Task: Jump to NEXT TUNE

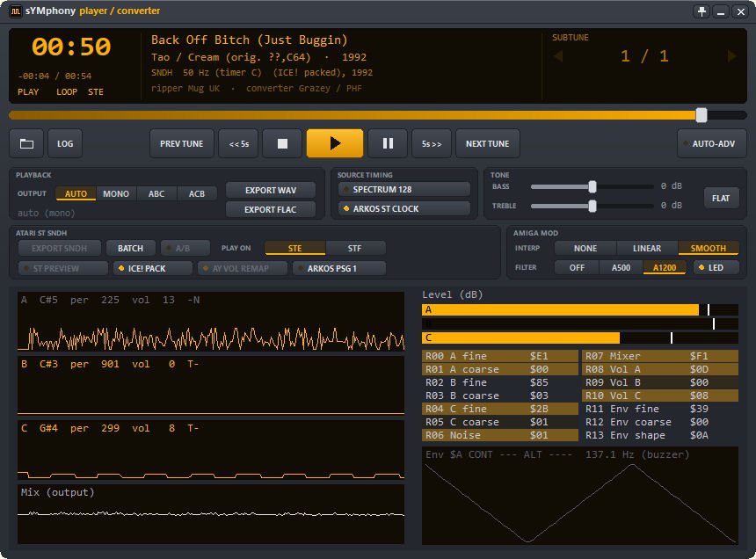Action: coord(488,143)
